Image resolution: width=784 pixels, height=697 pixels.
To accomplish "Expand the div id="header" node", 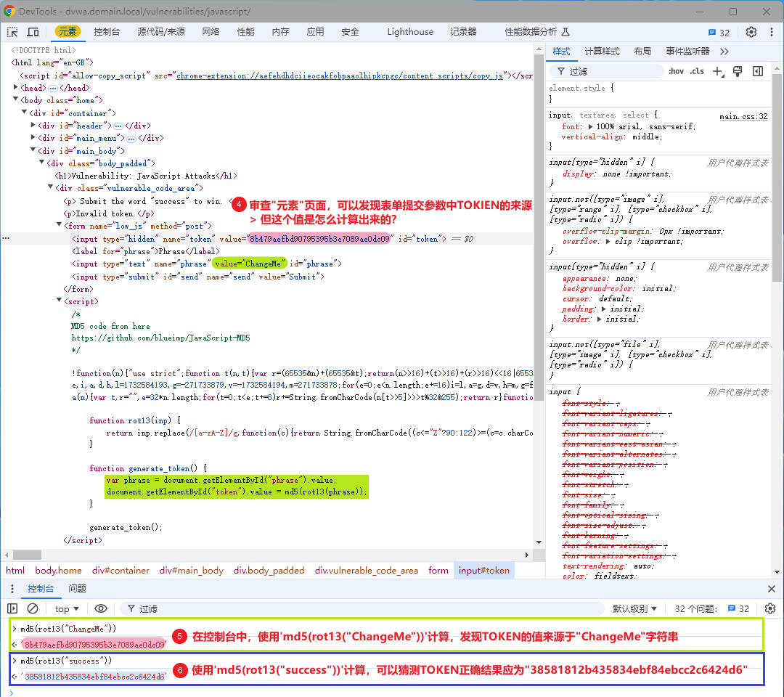I will [33, 125].
